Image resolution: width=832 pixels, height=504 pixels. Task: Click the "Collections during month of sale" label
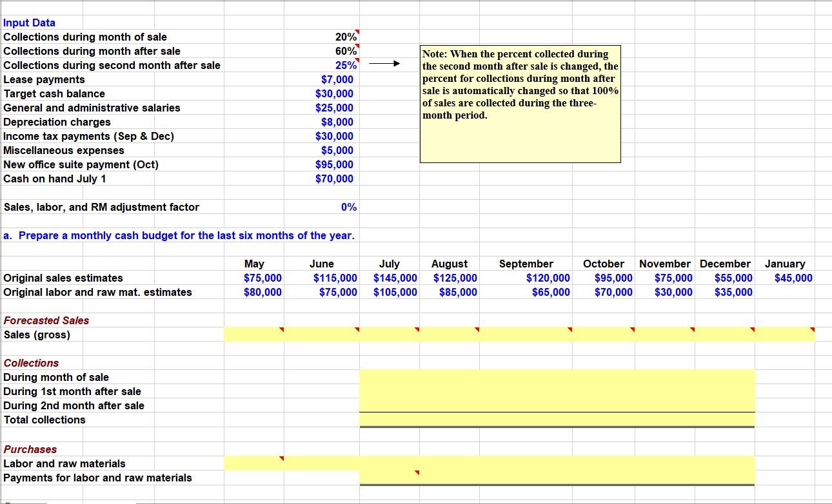click(x=85, y=37)
